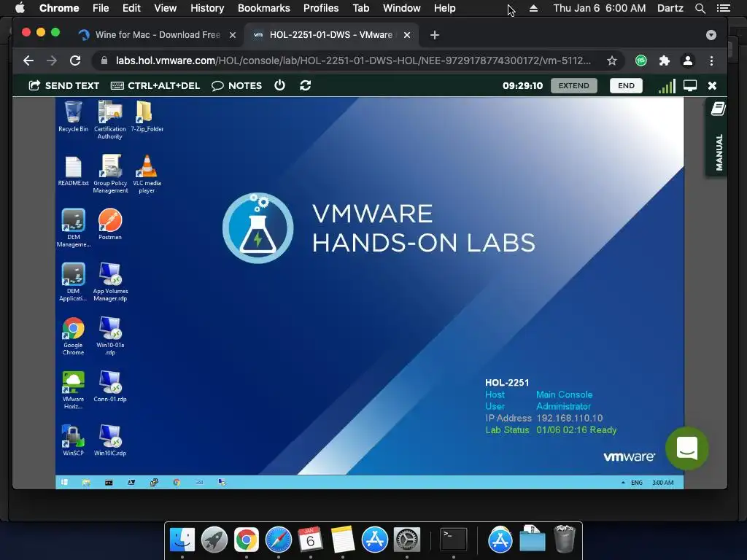Open Chrome profile avatar icon
The width and height of the screenshot is (747, 560).
688,61
